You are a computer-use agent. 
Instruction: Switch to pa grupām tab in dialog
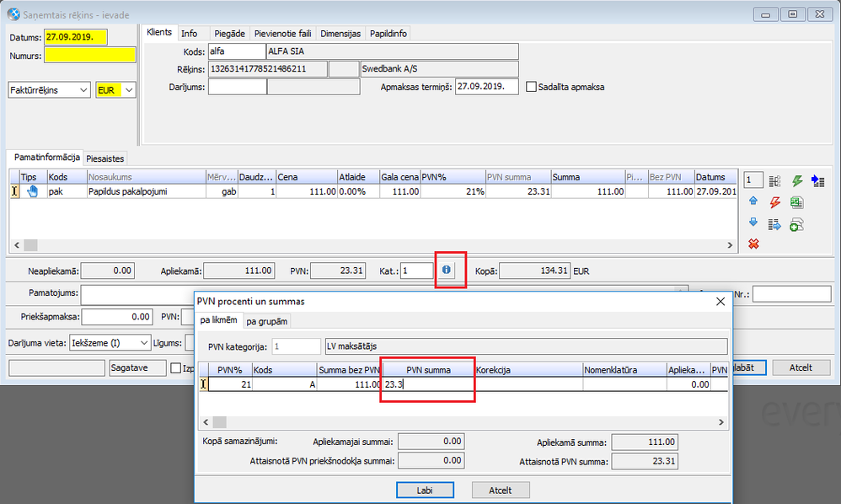[266, 321]
